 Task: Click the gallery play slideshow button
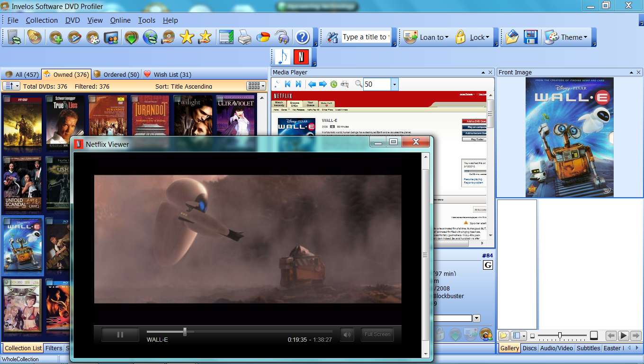pyautogui.click(x=624, y=336)
